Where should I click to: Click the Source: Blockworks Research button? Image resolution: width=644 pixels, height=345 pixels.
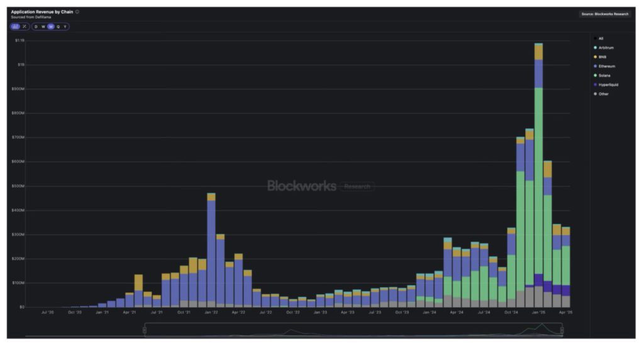click(x=604, y=14)
